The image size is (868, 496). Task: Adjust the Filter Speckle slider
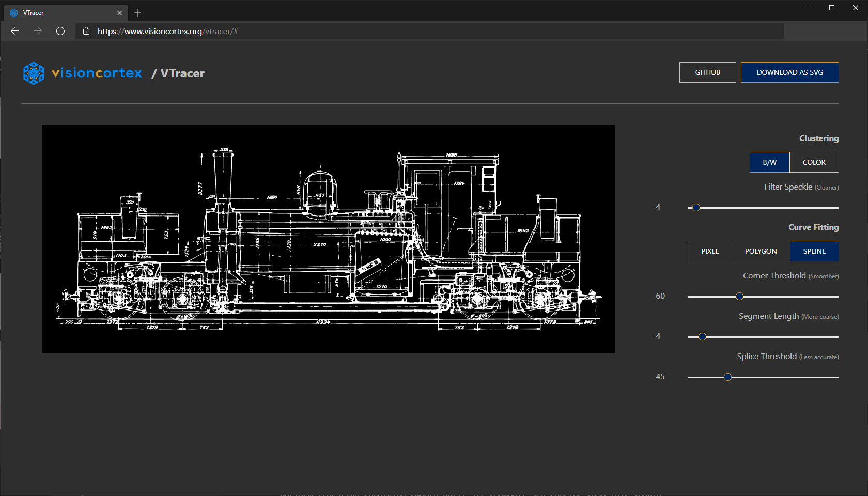click(x=695, y=207)
